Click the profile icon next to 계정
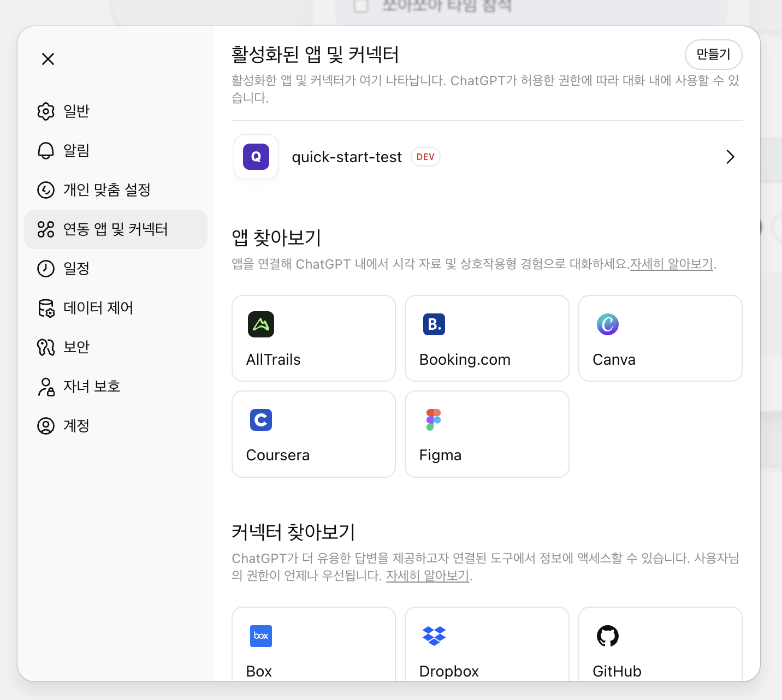 coord(46,426)
